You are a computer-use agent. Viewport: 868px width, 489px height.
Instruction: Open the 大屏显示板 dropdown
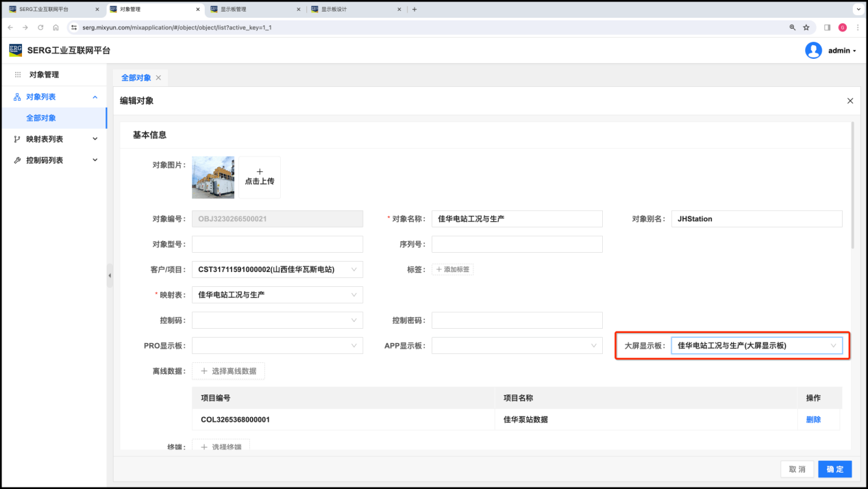tap(756, 346)
